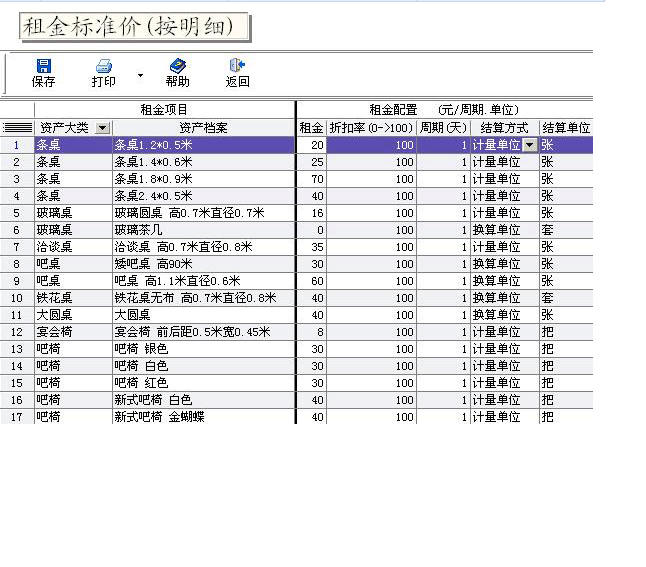Click the 结算单位 column header
This screenshot has width=646, height=567.
click(566, 128)
